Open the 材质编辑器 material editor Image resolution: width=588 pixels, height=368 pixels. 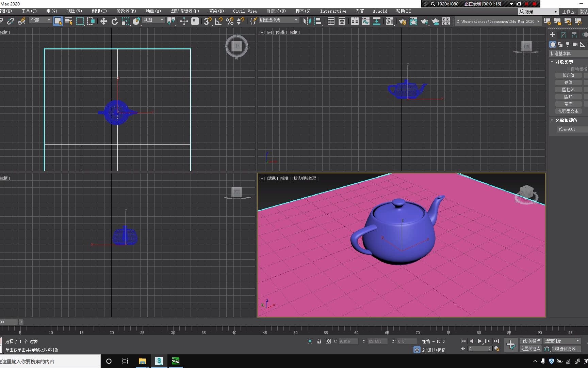tap(390, 21)
